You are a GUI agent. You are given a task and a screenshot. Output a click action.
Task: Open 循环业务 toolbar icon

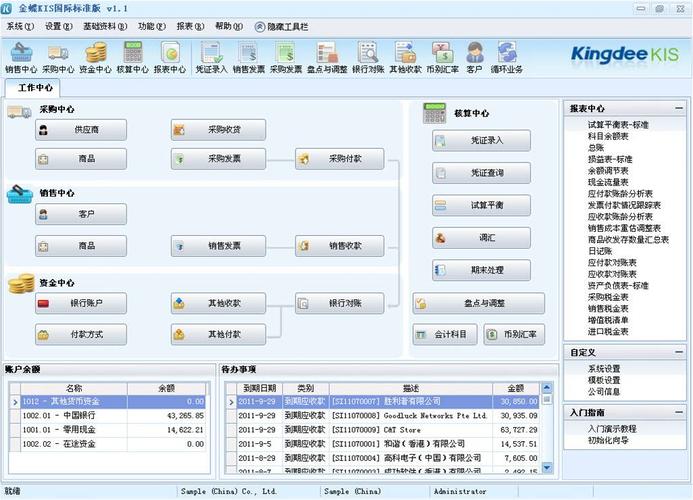[x=506, y=57]
